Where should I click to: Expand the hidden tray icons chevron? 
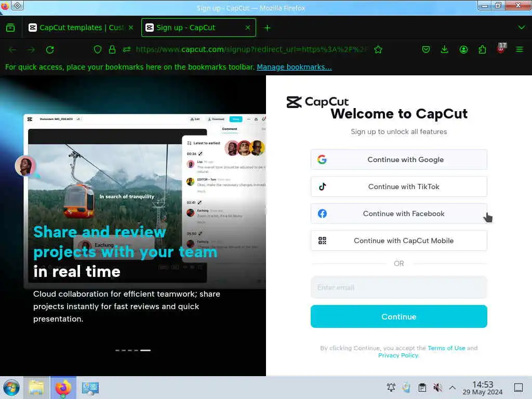click(x=453, y=388)
